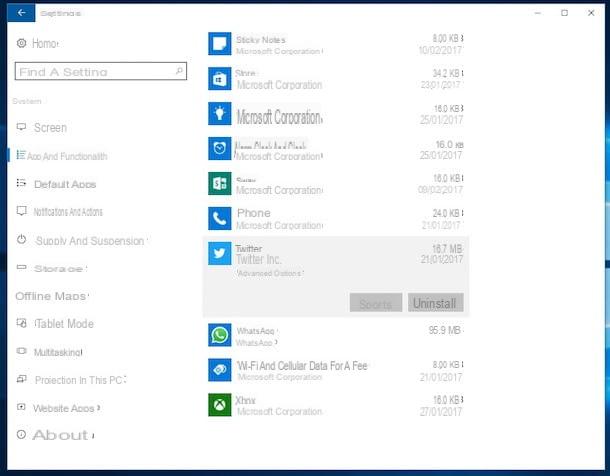Click the About info icon
The width and height of the screenshot is (610, 476).
[x=21, y=434]
